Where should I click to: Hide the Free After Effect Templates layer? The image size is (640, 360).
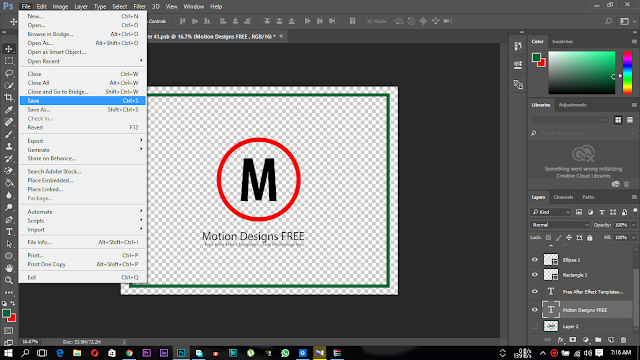point(535,291)
